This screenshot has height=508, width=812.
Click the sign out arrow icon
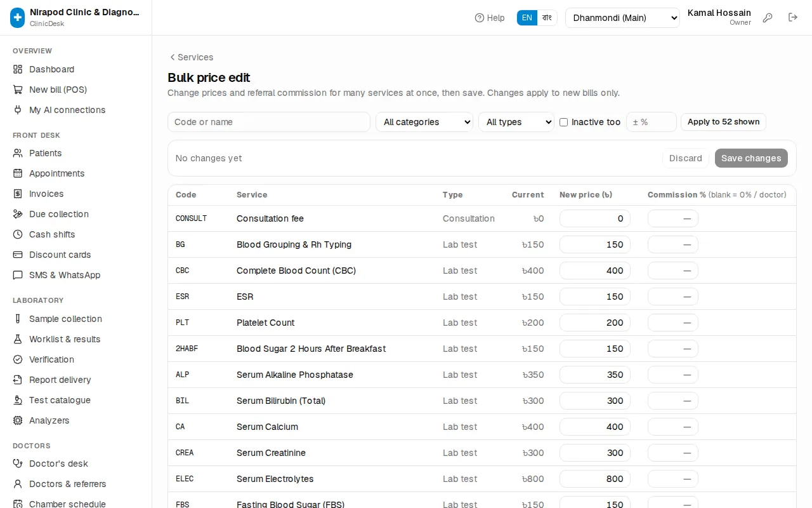point(793,18)
